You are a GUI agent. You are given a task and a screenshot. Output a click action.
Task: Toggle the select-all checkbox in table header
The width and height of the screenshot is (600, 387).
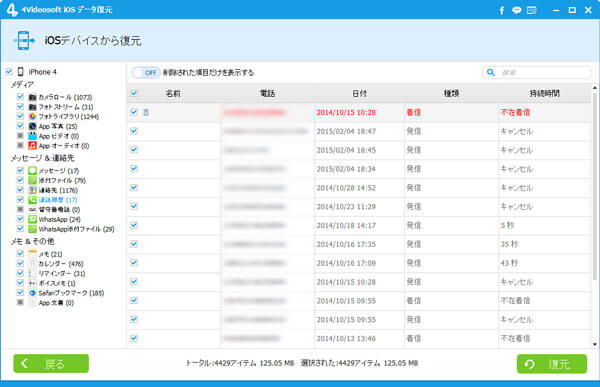pos(134,93)
